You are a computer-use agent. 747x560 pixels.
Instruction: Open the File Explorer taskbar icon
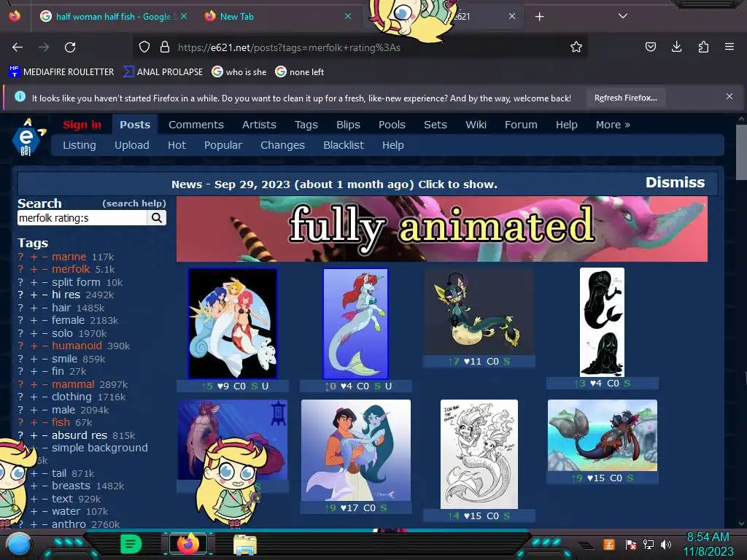(x=245, y=544)
